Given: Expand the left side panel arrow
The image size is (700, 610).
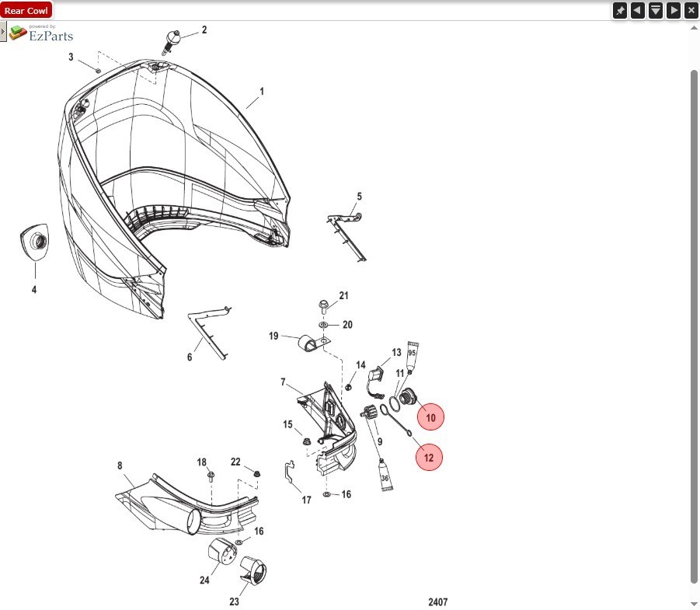Looking at the screenshot, I should click(3, 32).
